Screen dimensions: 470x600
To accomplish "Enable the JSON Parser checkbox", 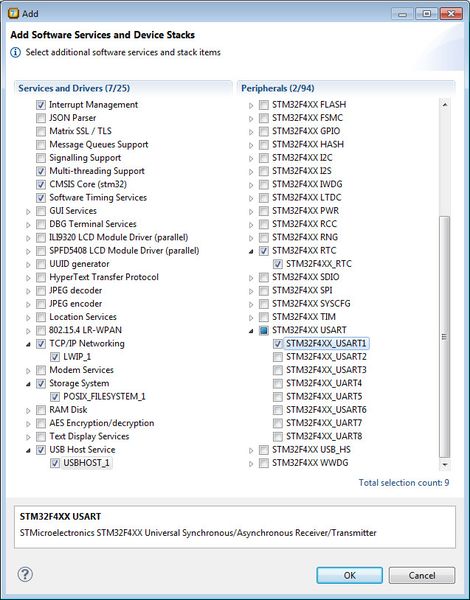I will click(x=41, y=118).
